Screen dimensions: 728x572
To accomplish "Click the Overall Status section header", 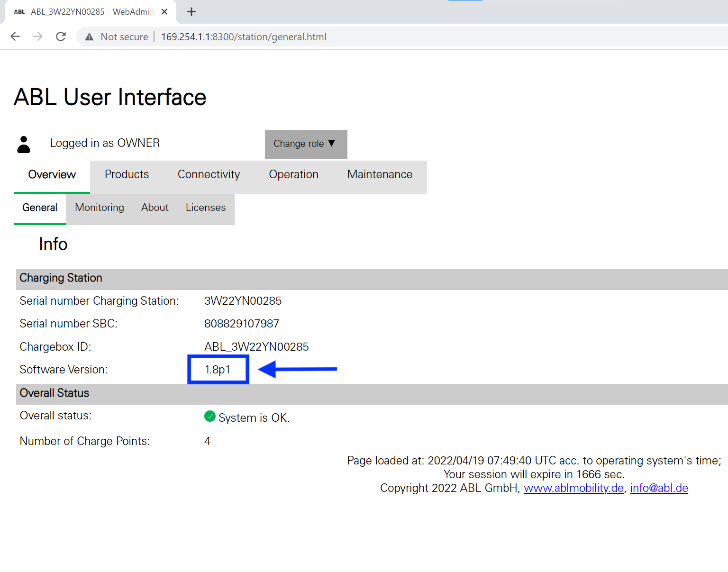I will click(372, 393).
